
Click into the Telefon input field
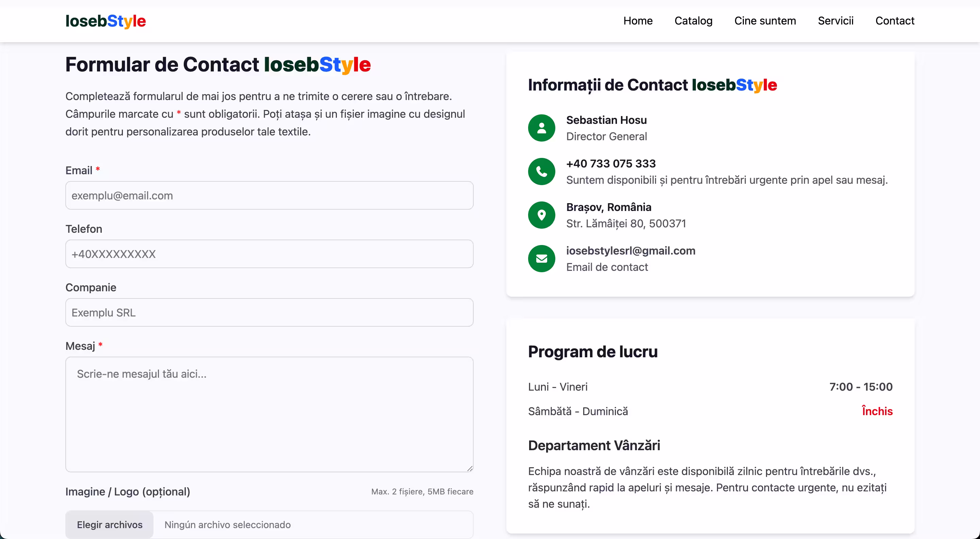tap(269, 254)
